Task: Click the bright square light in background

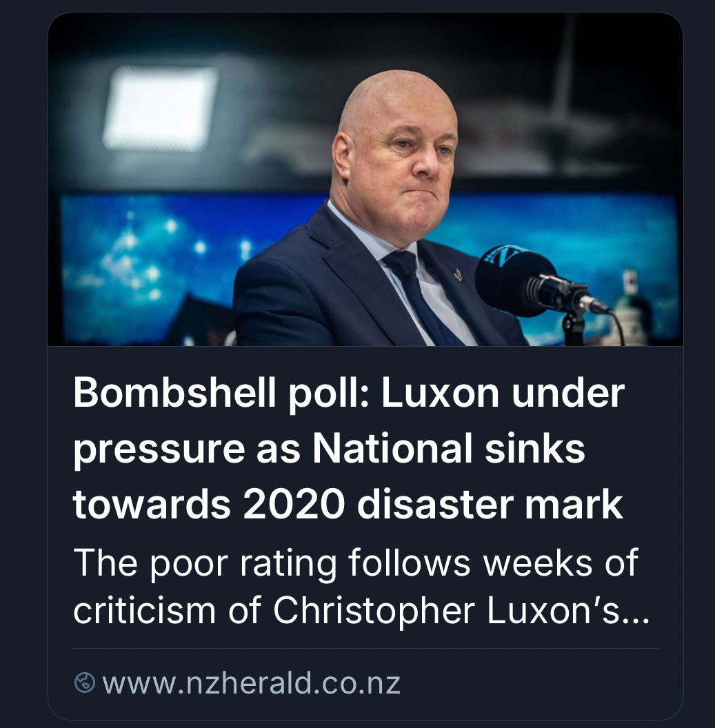Action: (x=160, y=107)
